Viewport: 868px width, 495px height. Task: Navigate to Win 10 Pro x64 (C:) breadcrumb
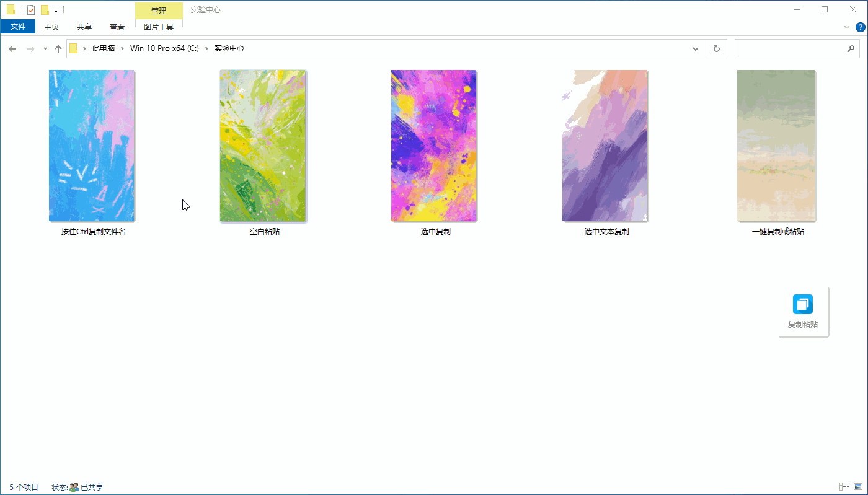(164, 48)
